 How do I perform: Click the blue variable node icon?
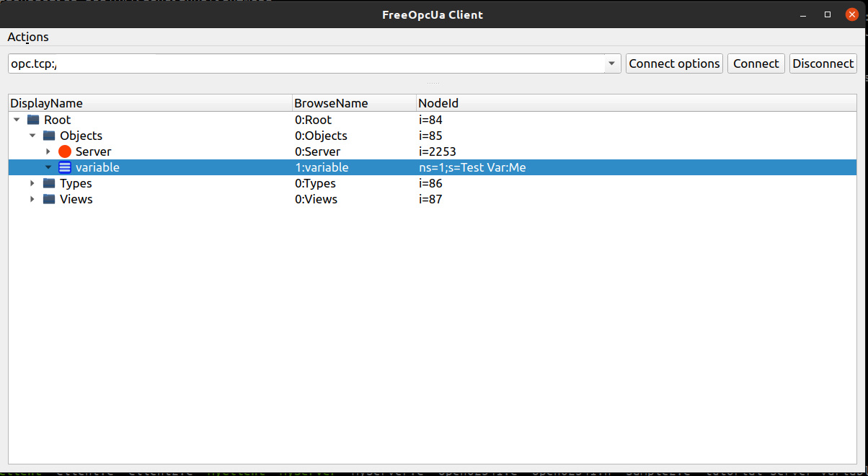(x=65, y=167)
